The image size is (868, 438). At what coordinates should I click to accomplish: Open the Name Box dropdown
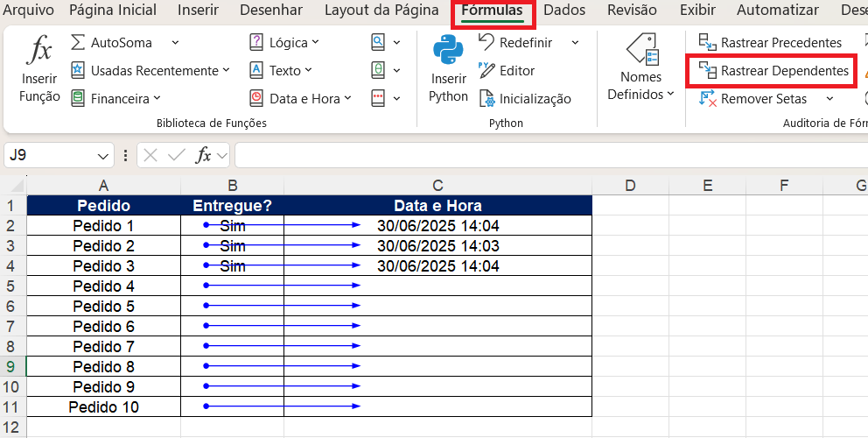(x=103, y=156)
